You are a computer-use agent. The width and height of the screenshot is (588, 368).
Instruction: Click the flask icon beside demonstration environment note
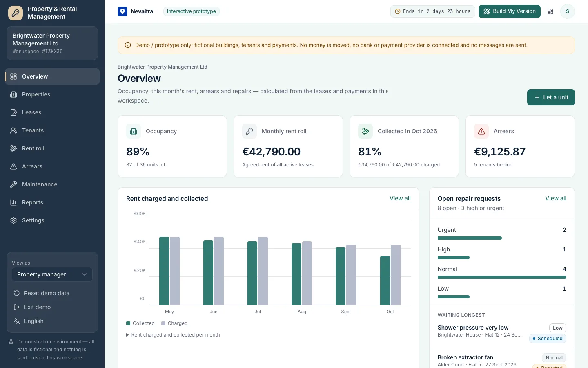tap(11, 342)
